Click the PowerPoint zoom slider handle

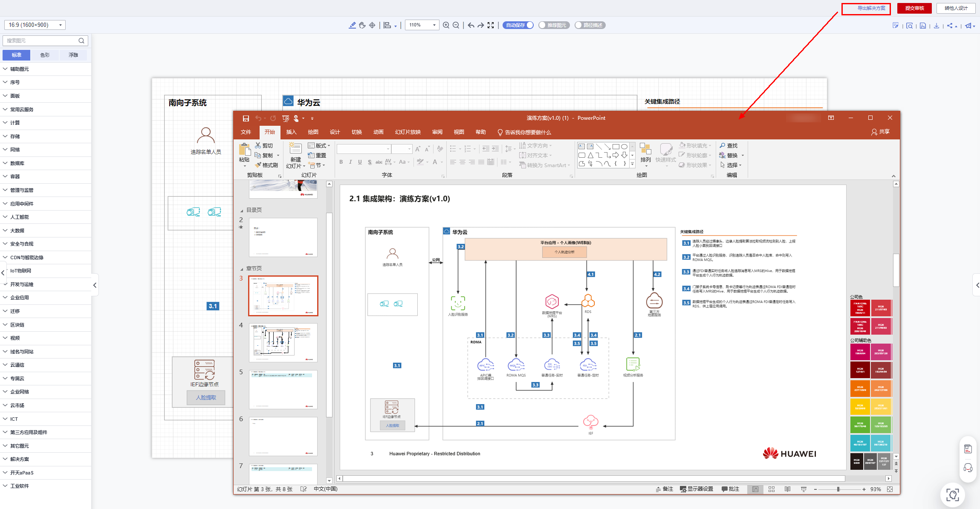point(838,489)
